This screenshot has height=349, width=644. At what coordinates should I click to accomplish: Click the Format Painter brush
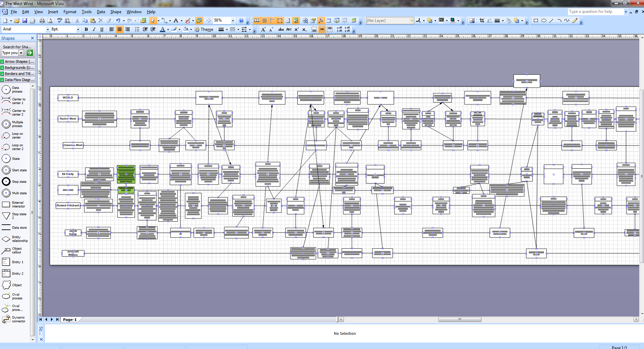click(x=108, y=21)
